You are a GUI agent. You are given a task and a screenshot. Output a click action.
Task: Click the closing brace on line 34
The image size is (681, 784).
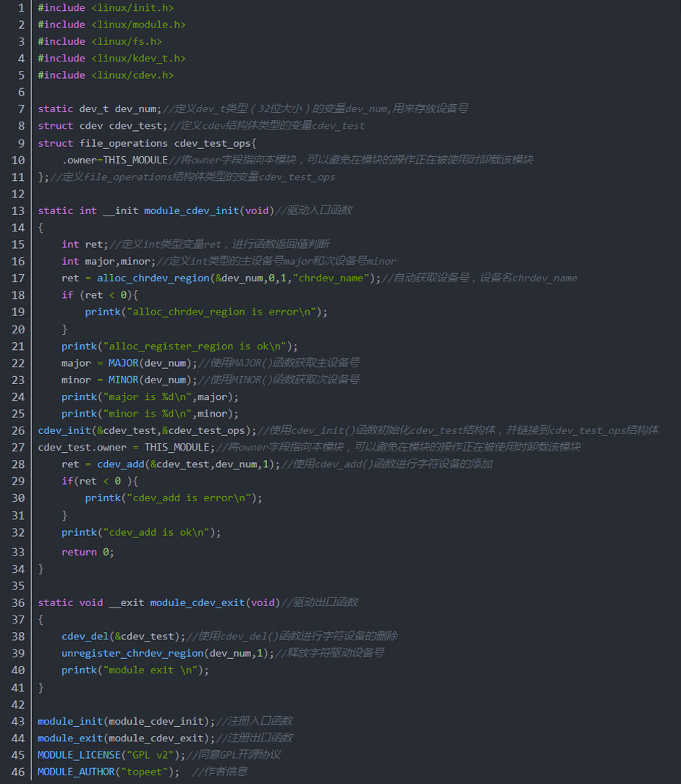[41, 569]
